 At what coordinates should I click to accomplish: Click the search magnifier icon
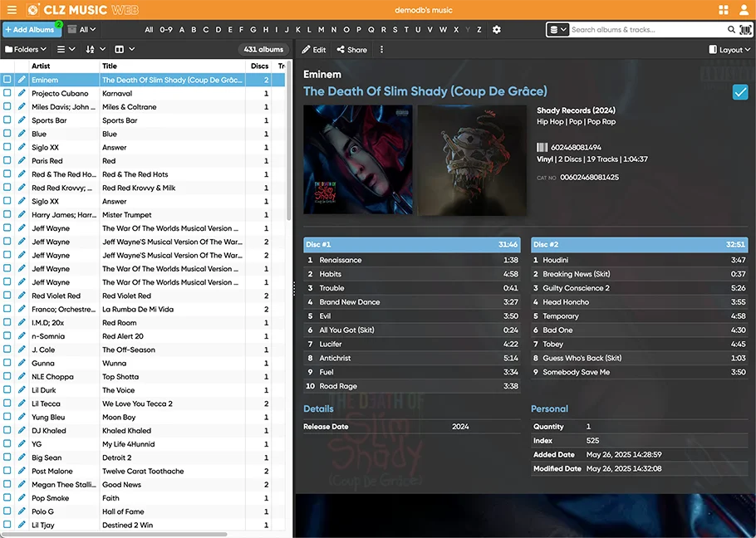click(x=731, y=29)
